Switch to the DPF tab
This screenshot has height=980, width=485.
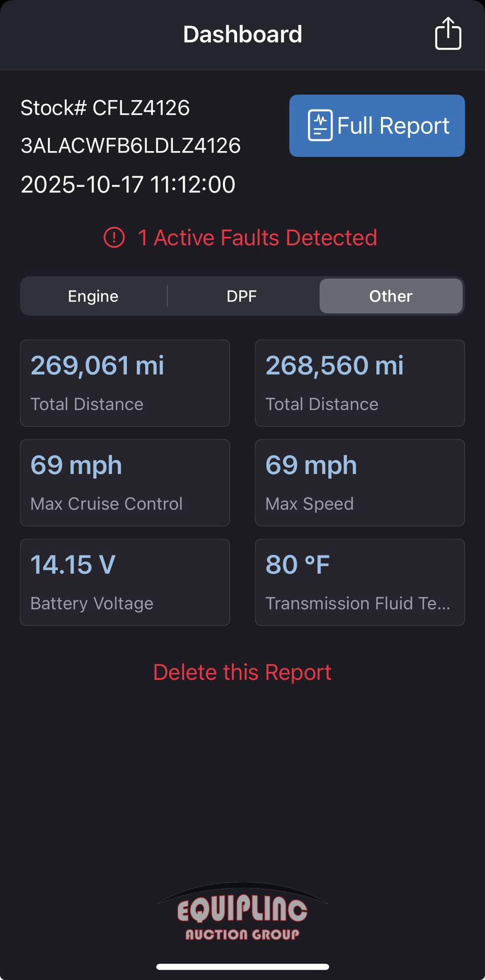(242, 296)
